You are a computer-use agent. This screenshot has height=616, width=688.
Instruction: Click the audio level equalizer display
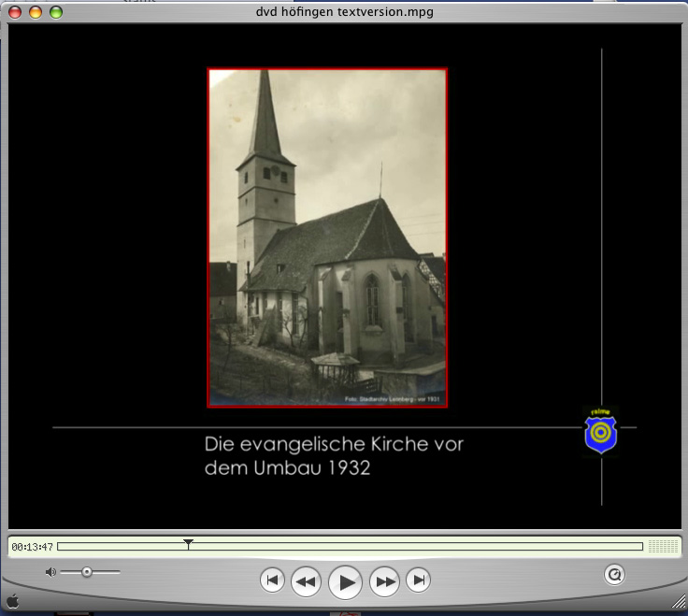tap(663, 547)
